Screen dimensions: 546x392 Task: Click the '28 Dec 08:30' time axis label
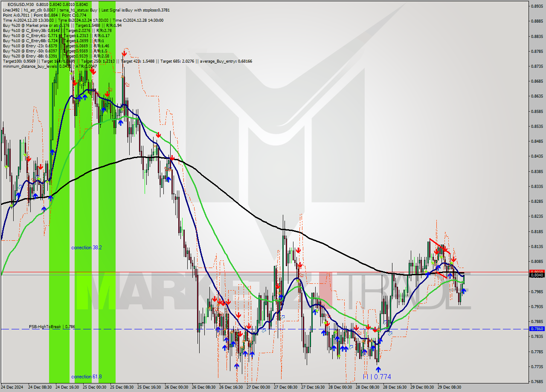tap(367, 387)
